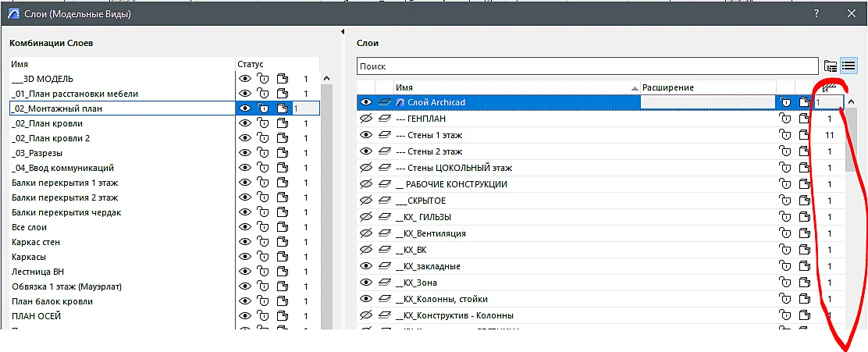Screen dimensions: 868x352
Task: Hide the Стены 1 этаж layer
Action: click(365, 135)
